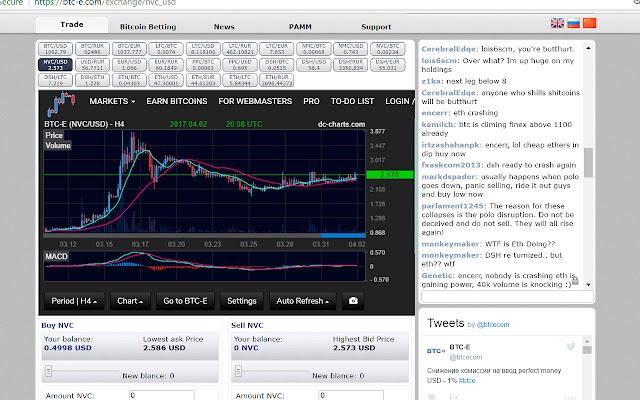Open the PAMM tab

(x=300, y=27)
